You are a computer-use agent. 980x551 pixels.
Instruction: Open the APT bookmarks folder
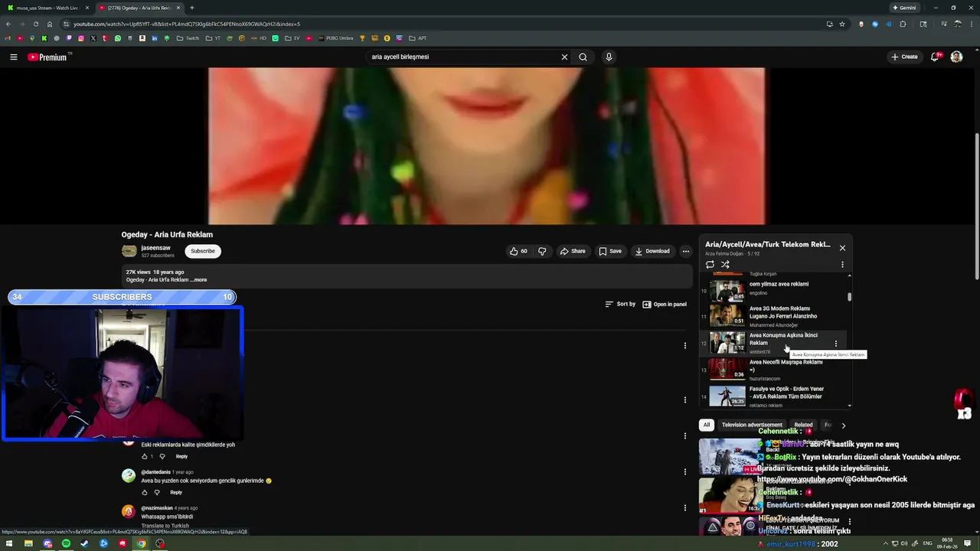click(x=418, y=38)
